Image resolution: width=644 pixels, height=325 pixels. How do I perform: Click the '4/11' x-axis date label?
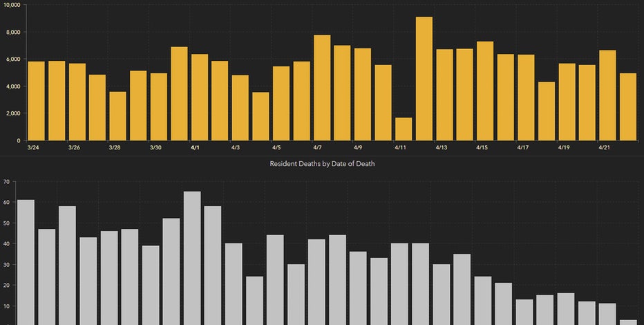(400, 147)
